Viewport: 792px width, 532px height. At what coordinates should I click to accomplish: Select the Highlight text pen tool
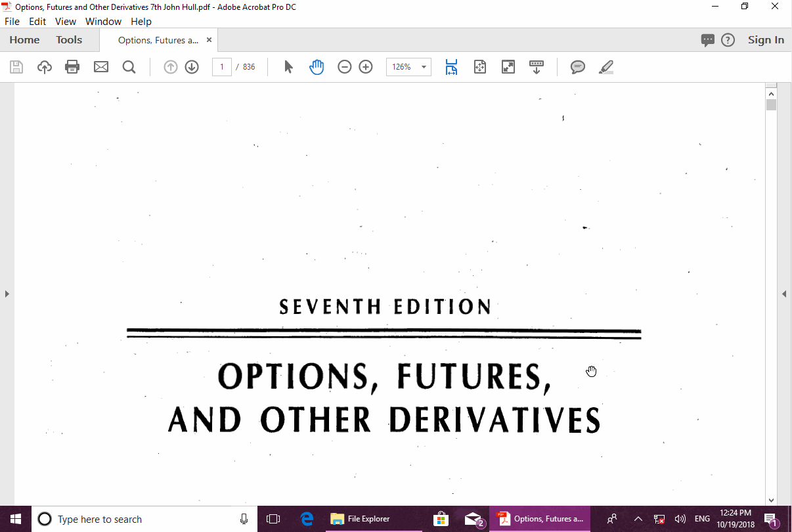606,67
